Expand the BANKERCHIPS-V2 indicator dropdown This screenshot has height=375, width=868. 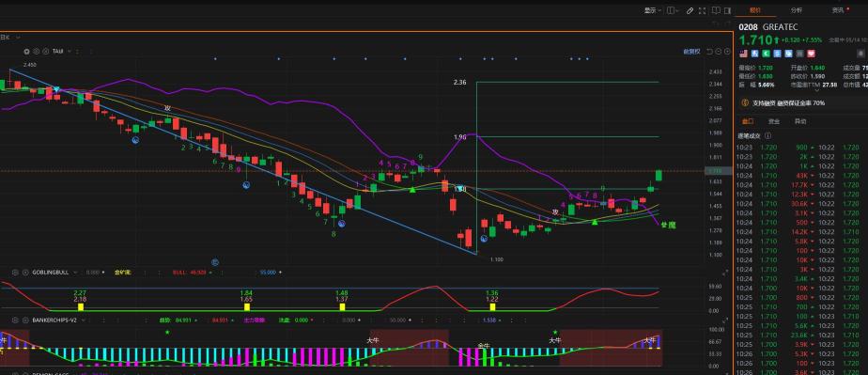pyautogui.click(x=83, y=320)
